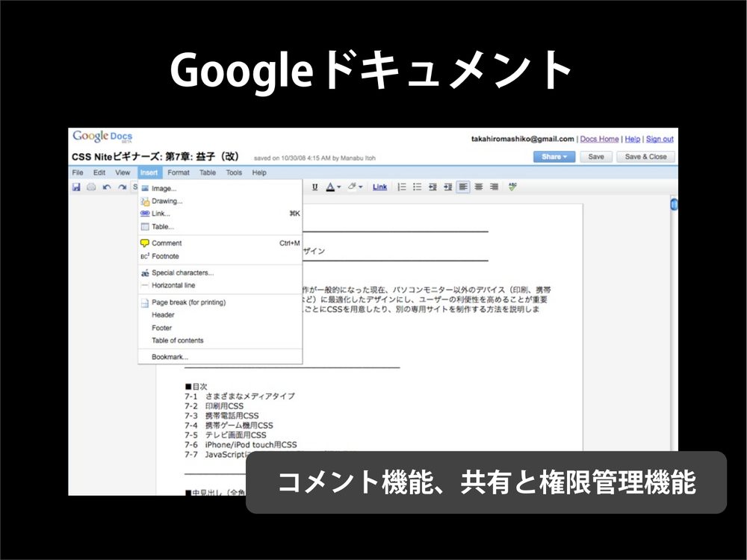Decrease indent using toolbar icon
The height and width of the screenshot is (560, 747).
[433, 187]
